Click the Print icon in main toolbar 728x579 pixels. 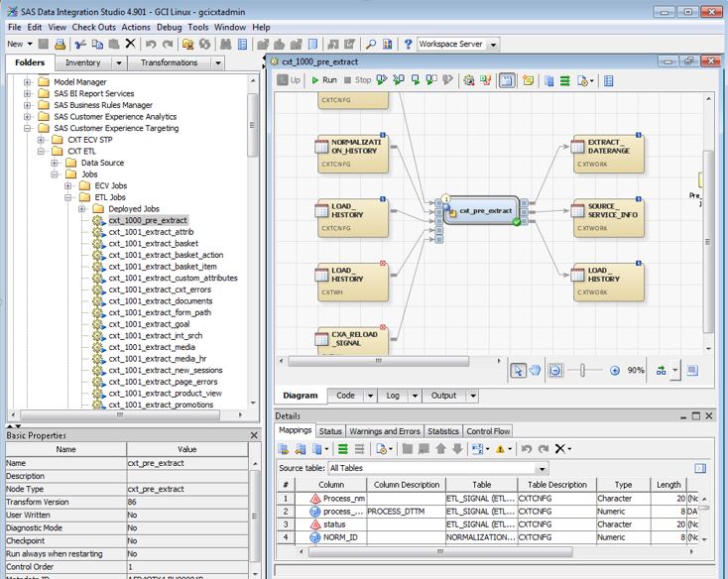pyautogui.click(x=60, y=44)
